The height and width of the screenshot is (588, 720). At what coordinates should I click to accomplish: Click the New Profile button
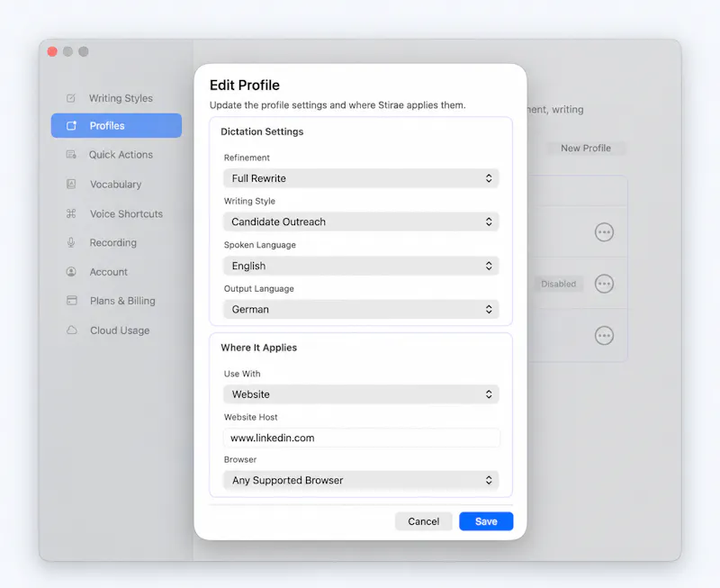586,148
